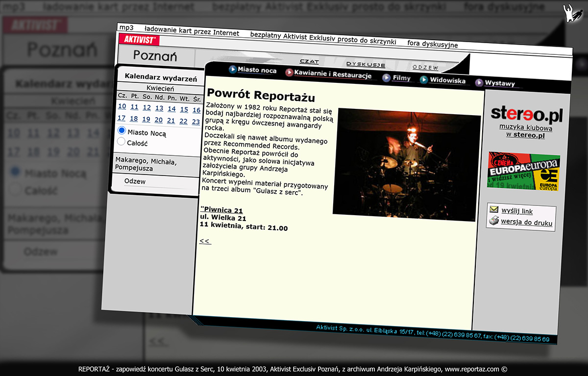Click the Powrót Reportażu article headline
The width and height of the screenshot is (588, 376).
tap(261, 96)
